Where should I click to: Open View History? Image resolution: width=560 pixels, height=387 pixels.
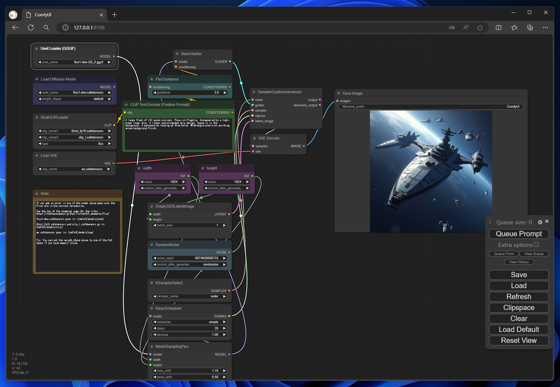click(x=519, y=262)
